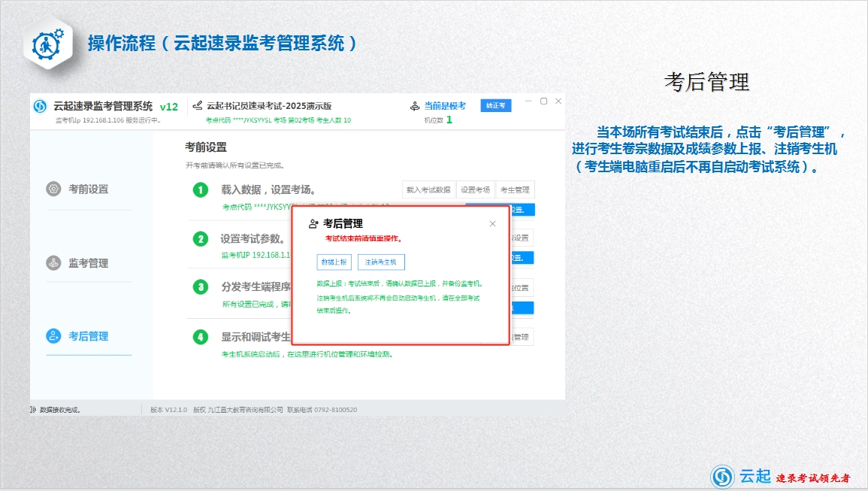Select the 考后管理 sidebar label
Image resolution: width=868 pixels, height=491 pixels.
tap(89, 336)
